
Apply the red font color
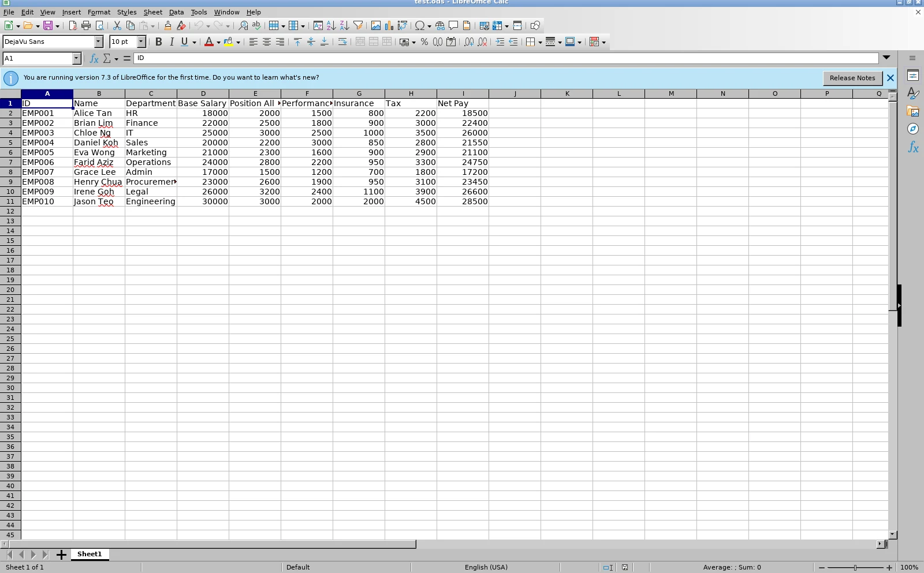coord(209,42)
